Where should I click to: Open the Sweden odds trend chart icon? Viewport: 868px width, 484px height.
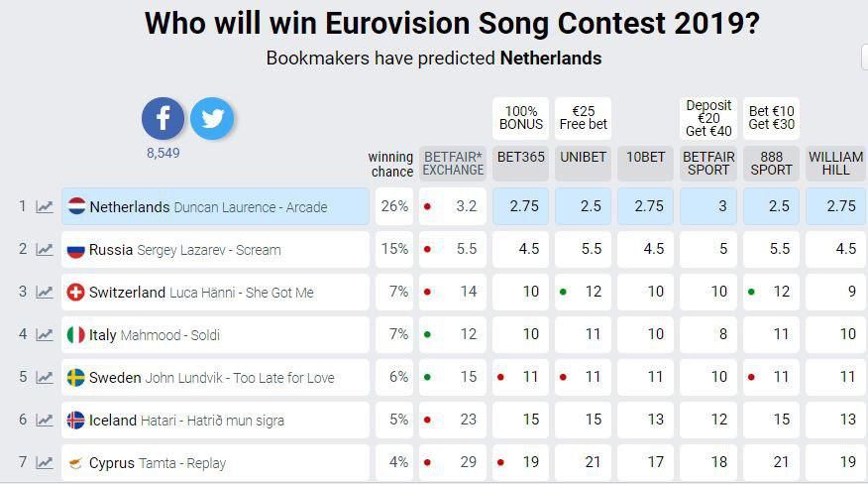pyautogui.click(x=45, y=378)
